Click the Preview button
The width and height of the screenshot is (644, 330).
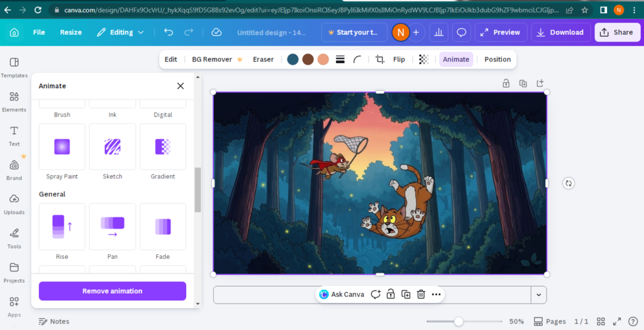point(500,32)
